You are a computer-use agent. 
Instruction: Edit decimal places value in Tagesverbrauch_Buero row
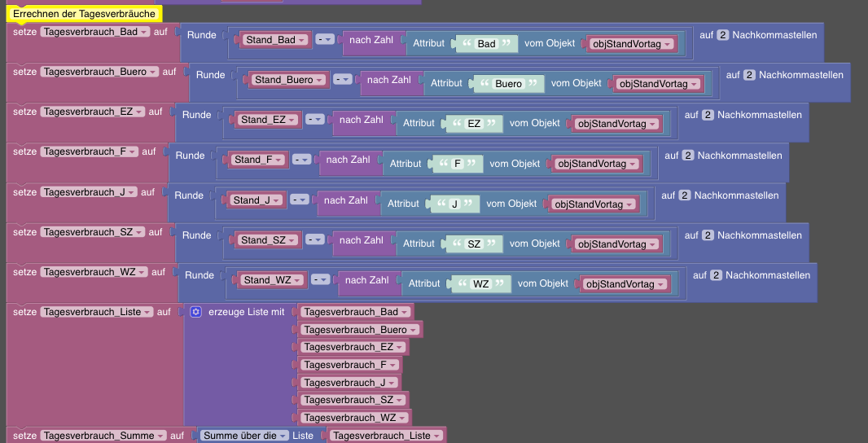(x=749, y=75)
